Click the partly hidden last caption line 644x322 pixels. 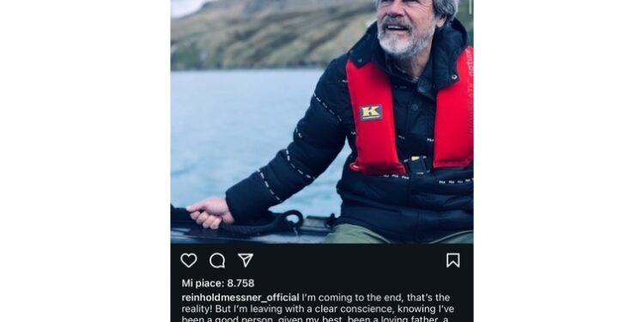pyautogui.click(x=318, y=319)
